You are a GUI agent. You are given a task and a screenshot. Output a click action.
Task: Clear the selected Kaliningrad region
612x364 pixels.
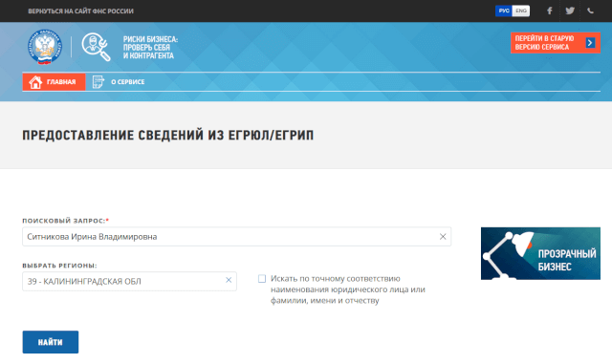point(229,280)
